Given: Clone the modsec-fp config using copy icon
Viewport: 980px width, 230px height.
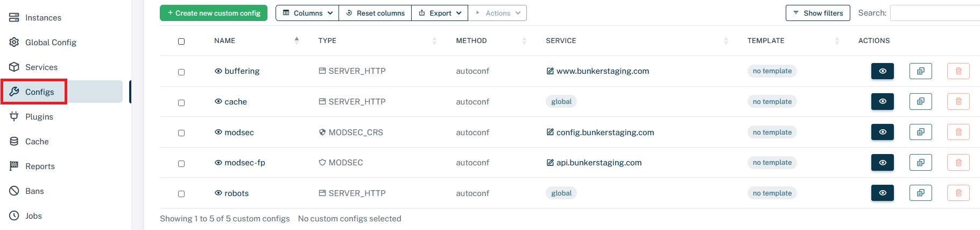Looking at the screenshot, I should point(920,163).
